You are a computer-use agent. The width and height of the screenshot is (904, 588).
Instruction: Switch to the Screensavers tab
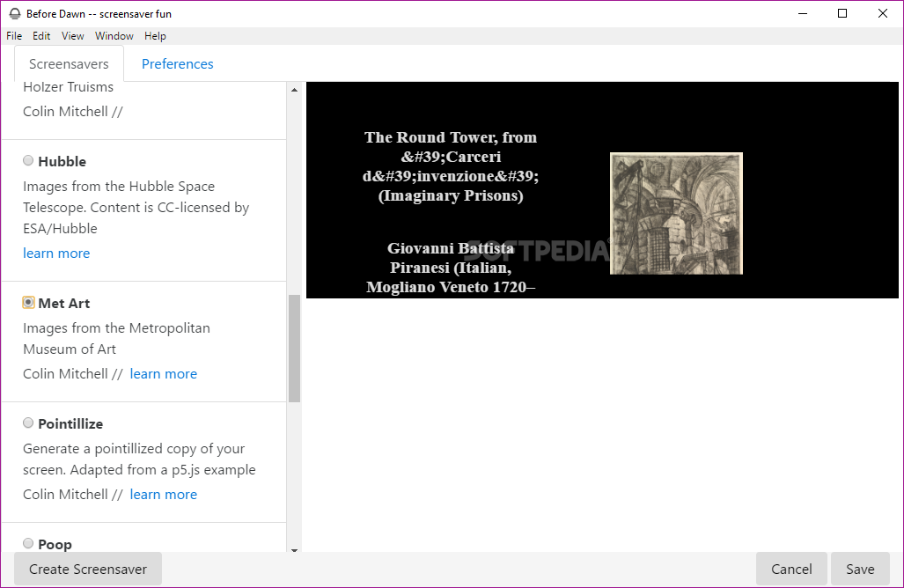pos(69,64)
